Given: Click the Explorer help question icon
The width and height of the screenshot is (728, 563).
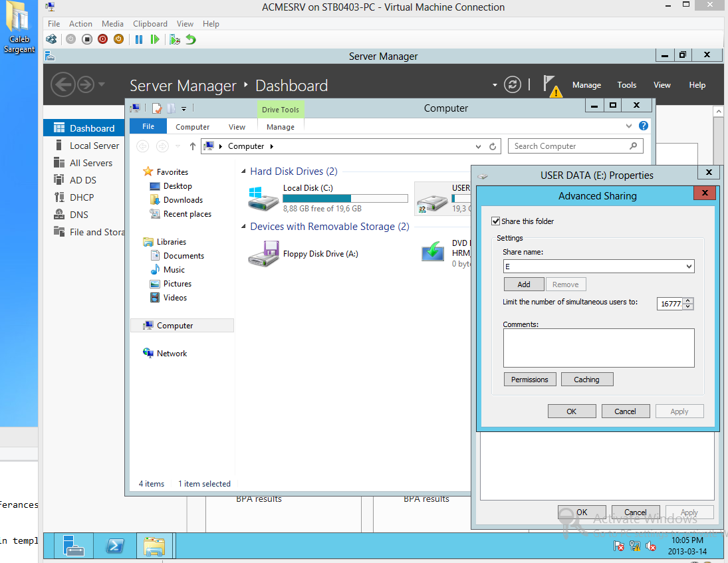Looking at the screenshot, I should [644, 126].
